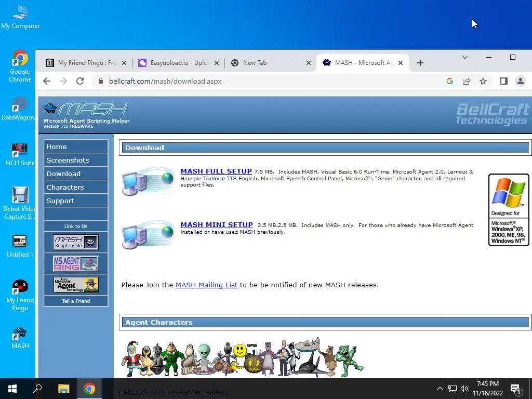
Task: Click the Uses Microsoft Agent Technology badge
Action: coord(76,285)
